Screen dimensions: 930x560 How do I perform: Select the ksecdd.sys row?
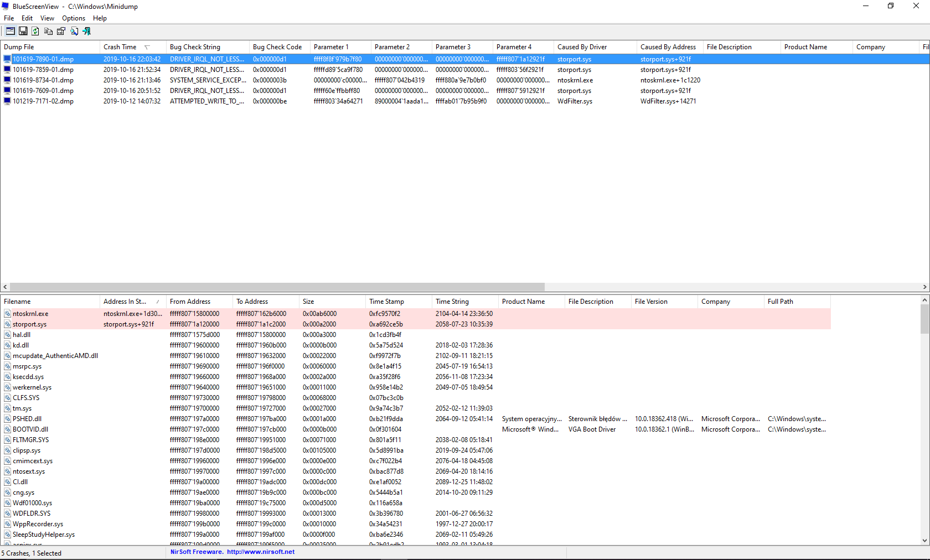[415, 377]
